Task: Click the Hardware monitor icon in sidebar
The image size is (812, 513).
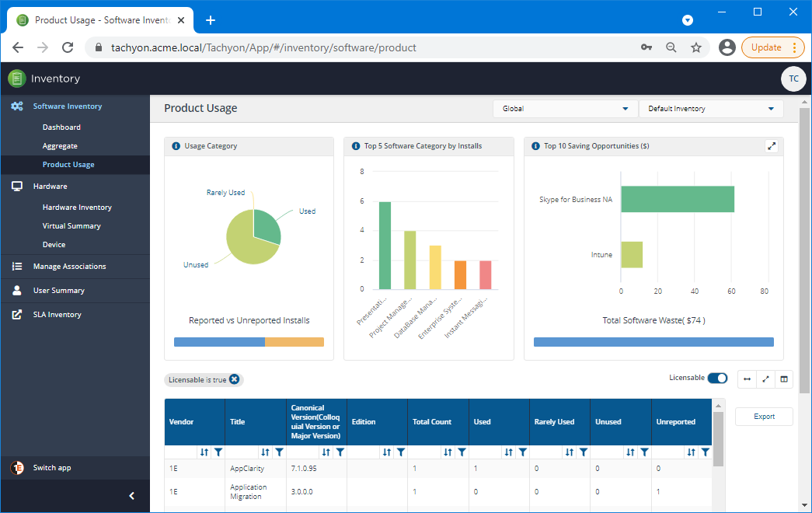Action: [x=17, y=186]
